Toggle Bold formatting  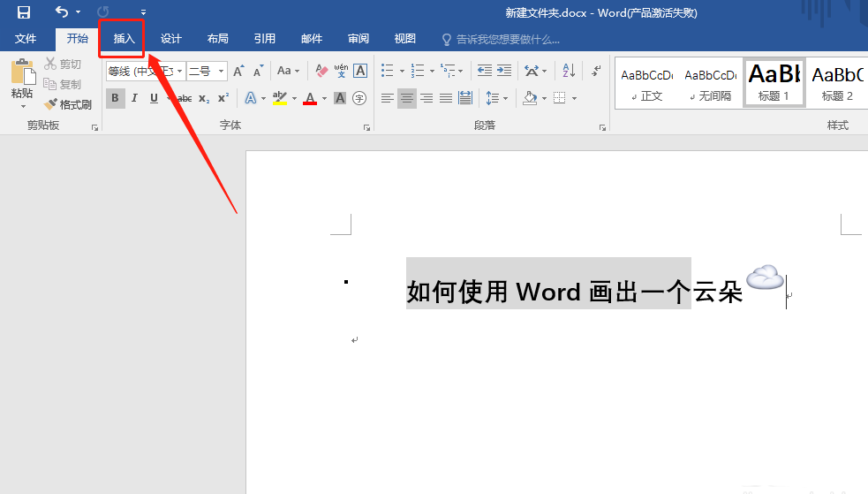115,98
